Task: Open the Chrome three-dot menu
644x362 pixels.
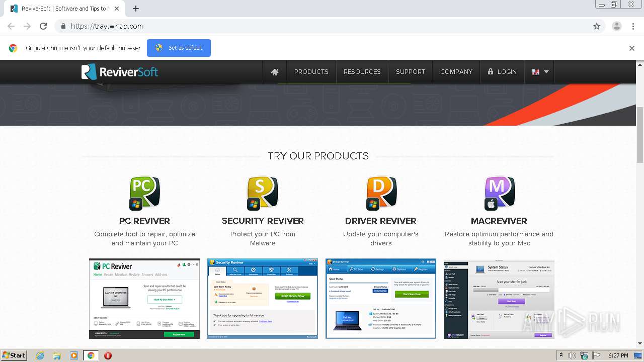Action: click(x=633, y=26)
